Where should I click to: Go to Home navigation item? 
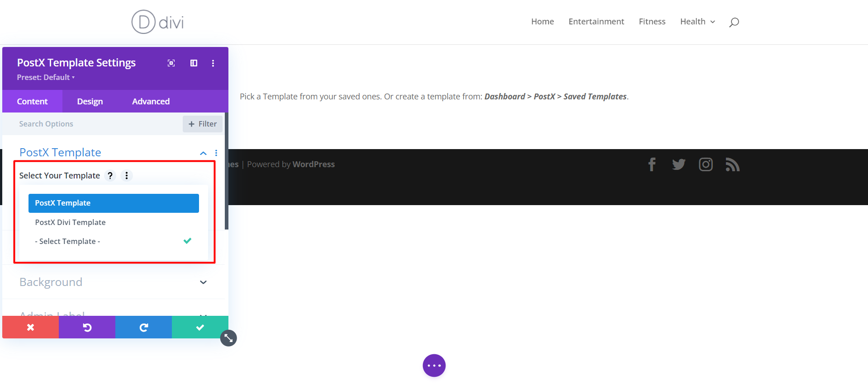coord(542,22)
